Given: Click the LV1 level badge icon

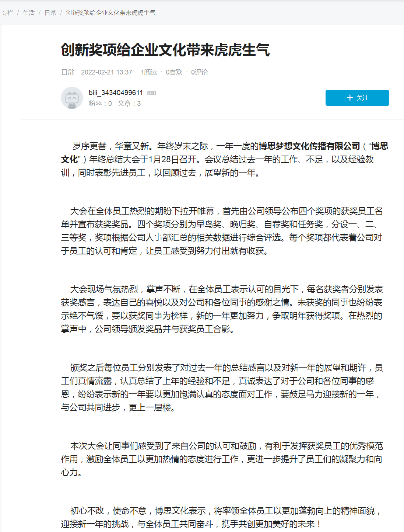Looking at the screenshot, I should (x=152, y=93).
